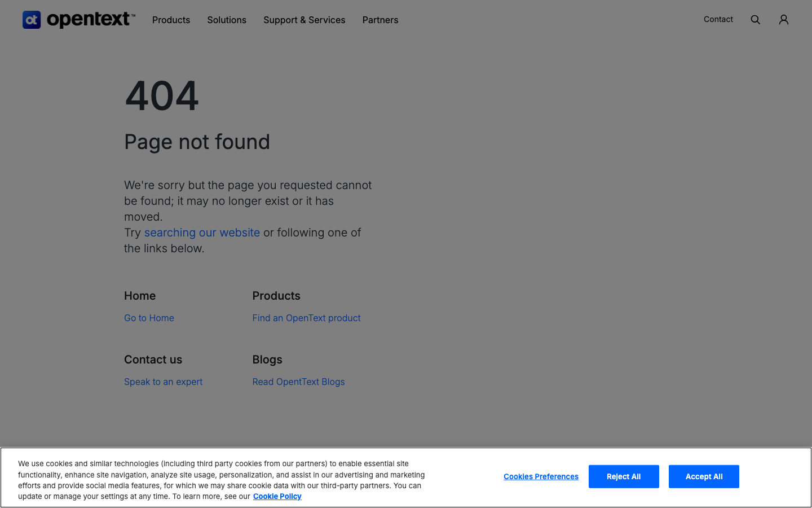
Task: Click the 404 error heading
Action: pyautogui.click(x=162, y=95)
